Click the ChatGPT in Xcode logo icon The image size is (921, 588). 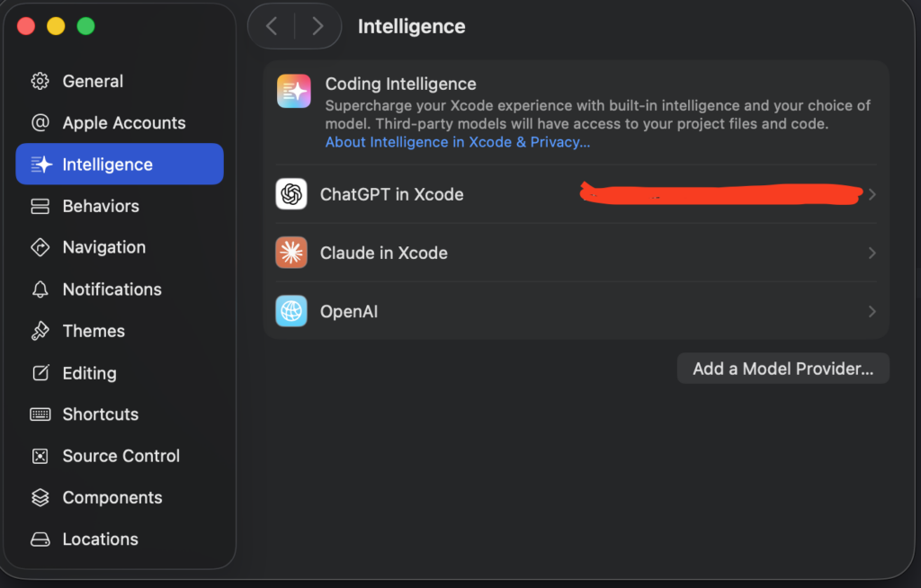[291, 194]
